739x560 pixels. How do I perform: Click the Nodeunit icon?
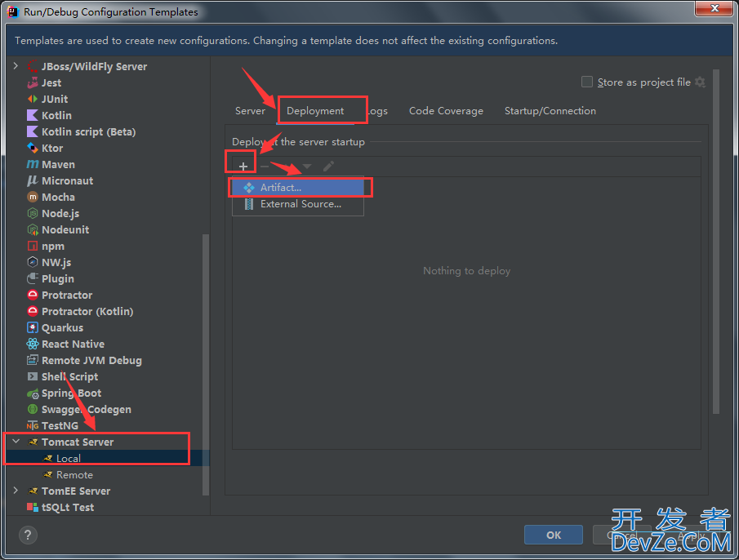(32, 230)
